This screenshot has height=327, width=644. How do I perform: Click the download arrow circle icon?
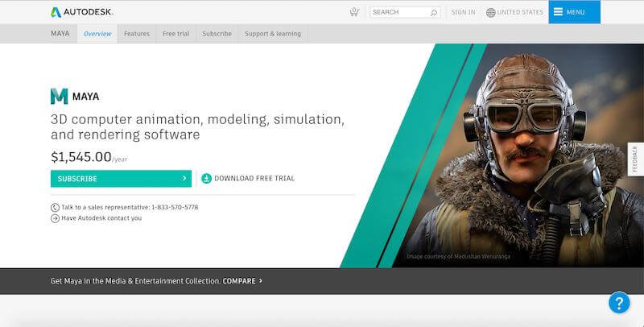(207, 178)
